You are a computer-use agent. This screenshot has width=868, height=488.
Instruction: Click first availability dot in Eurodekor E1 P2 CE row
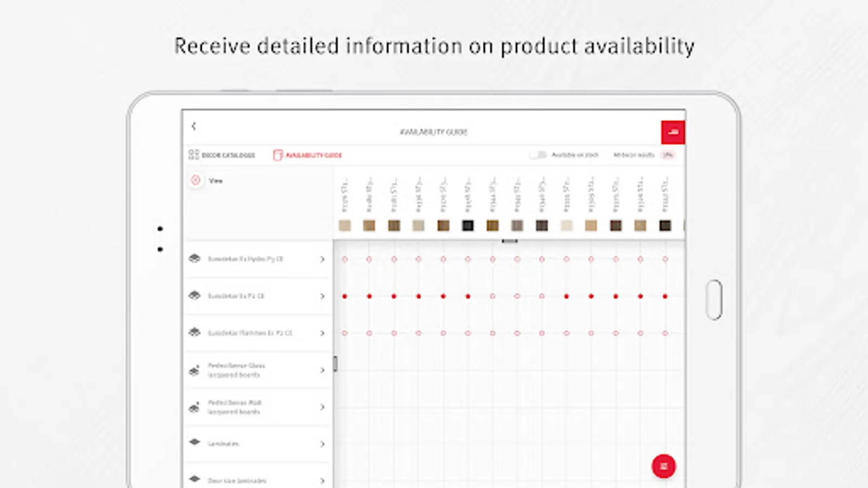344,296
